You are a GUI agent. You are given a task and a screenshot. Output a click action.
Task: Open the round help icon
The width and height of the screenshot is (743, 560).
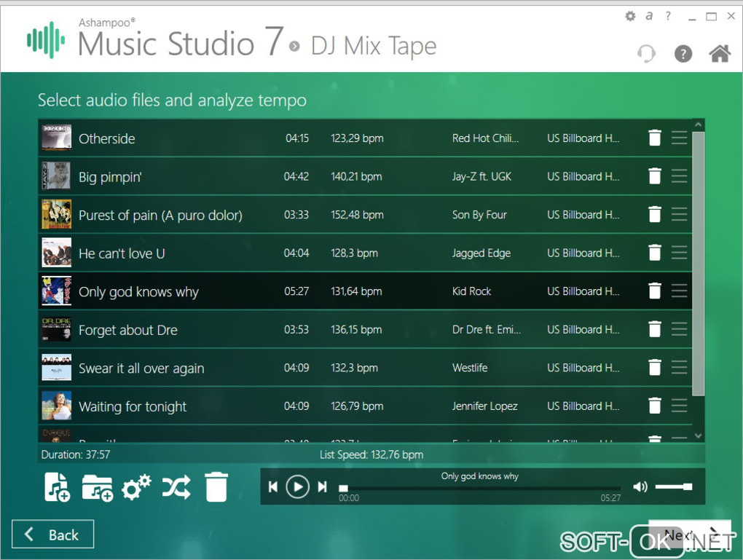click(x=683, y=54)
